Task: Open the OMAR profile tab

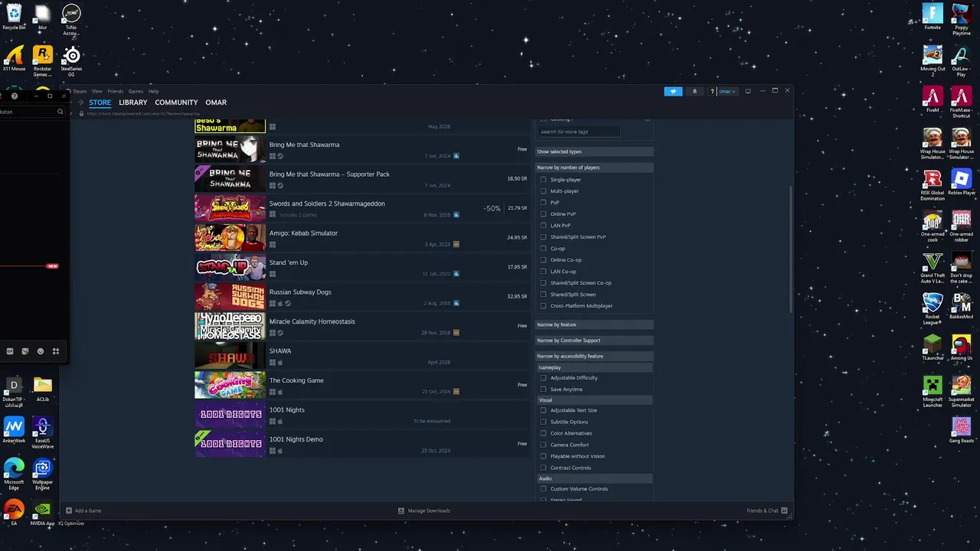Action: (x=216, y=103)
